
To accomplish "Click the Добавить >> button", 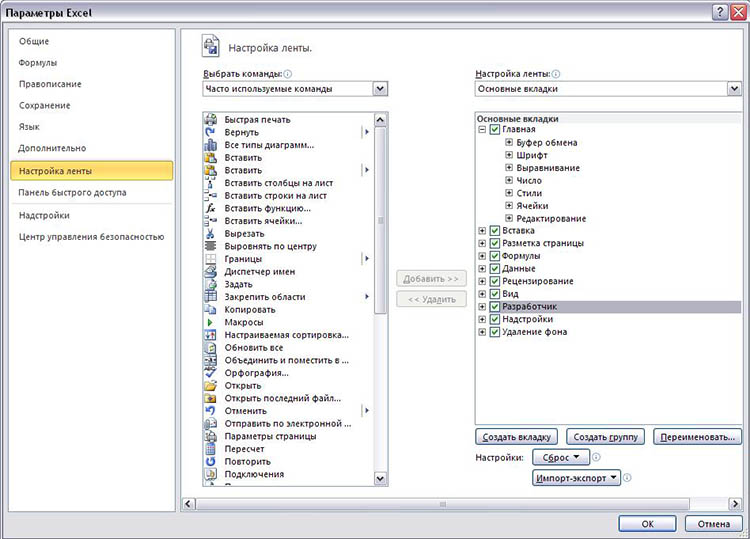I will pyautogui.click(x=431, y=278).
